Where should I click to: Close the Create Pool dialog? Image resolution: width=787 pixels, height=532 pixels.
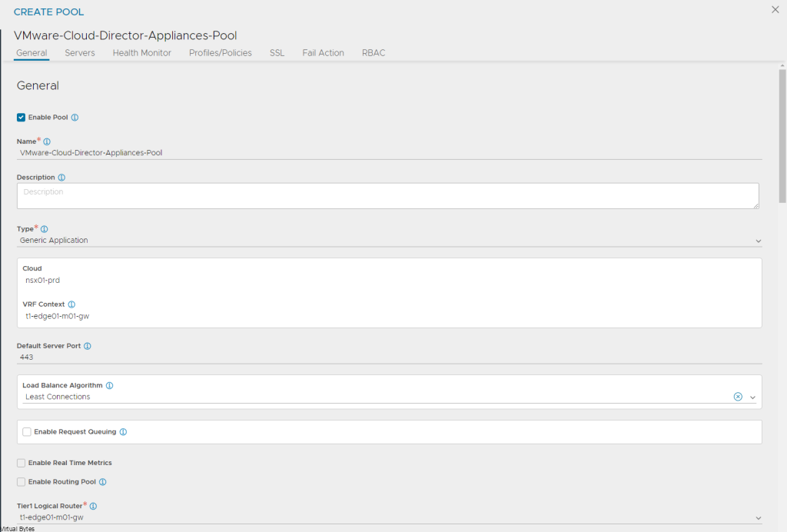(775, 9)
